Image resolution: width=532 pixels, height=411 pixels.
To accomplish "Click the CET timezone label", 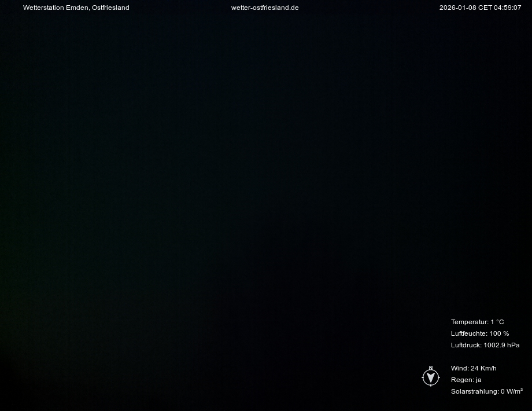I will click(485, 8).
